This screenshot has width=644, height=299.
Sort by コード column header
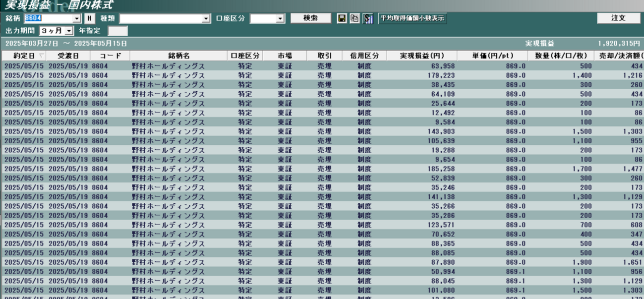[110, 56]
